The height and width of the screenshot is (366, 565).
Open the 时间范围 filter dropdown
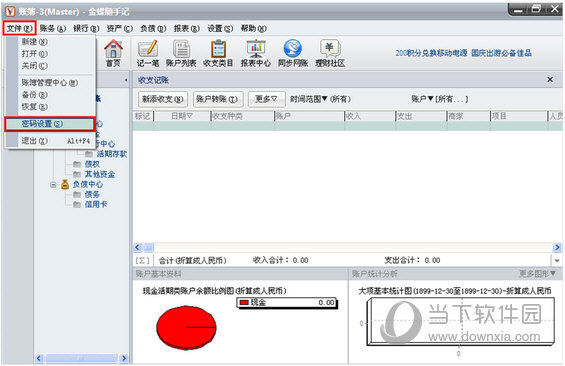320,99
